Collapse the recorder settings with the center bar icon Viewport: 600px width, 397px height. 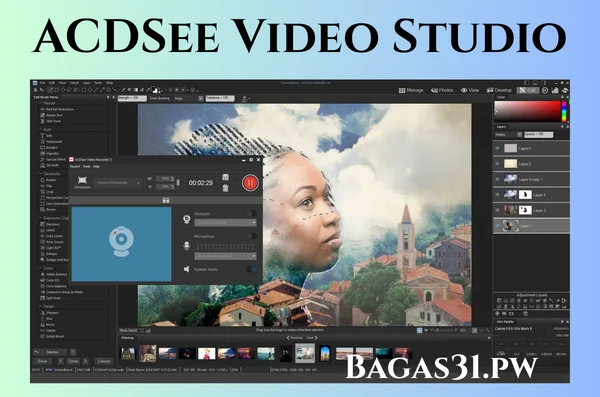(x=166, y=200)
